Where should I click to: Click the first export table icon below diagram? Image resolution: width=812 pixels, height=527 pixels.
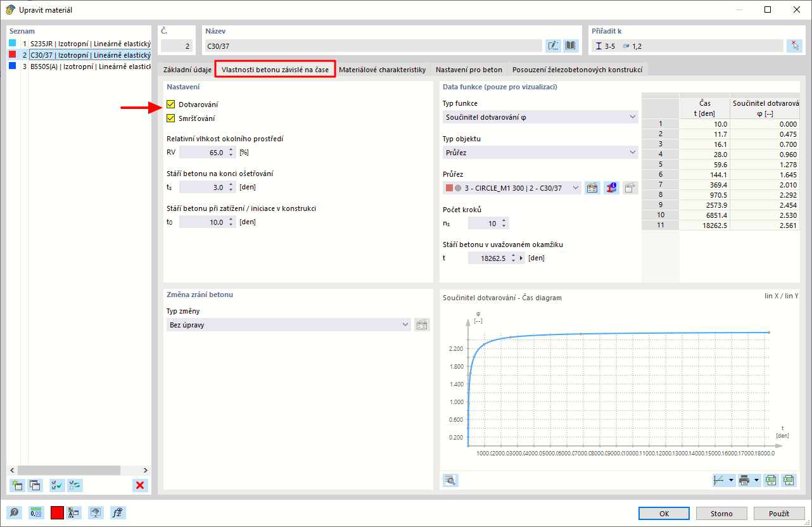(771, 480)
